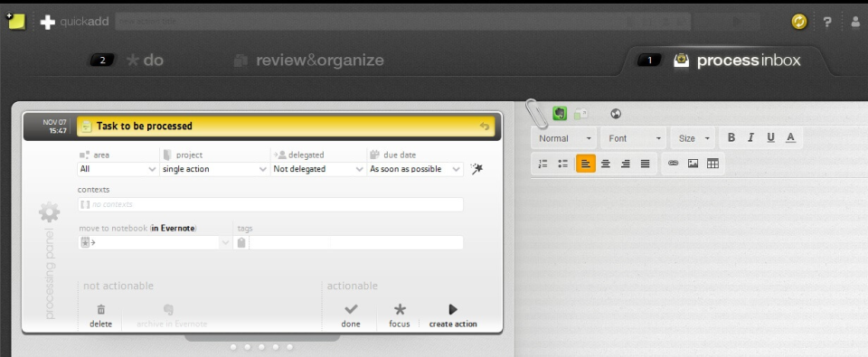Click the contexts input field
This screenshot has width=868, height=357.
point(270,204)
